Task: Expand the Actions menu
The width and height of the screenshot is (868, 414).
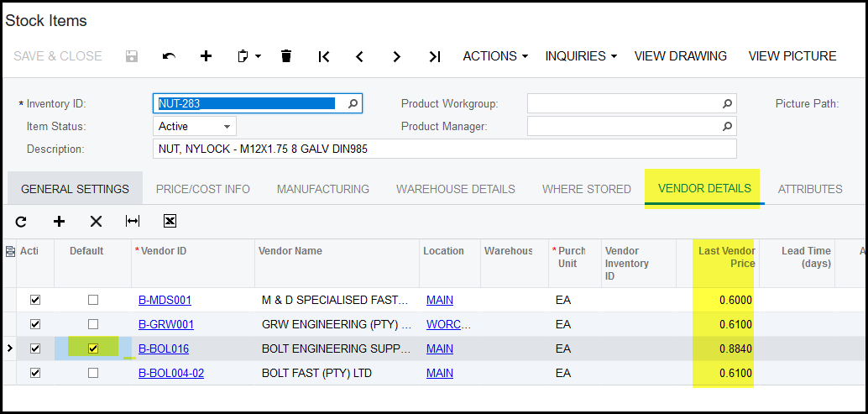Action: pyautogui.click(x=495, y=56)
